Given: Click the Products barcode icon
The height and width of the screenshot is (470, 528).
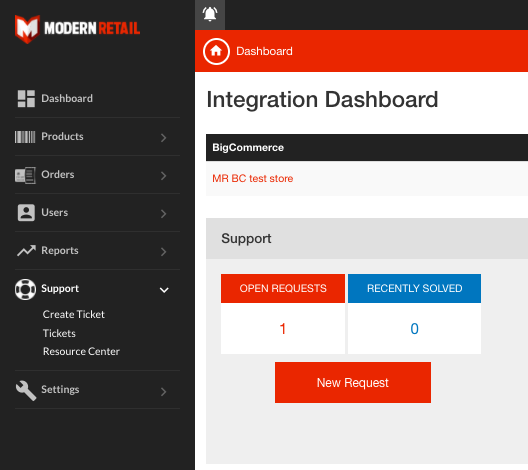Looking at the screenshot, I should [x=25, y=137].
